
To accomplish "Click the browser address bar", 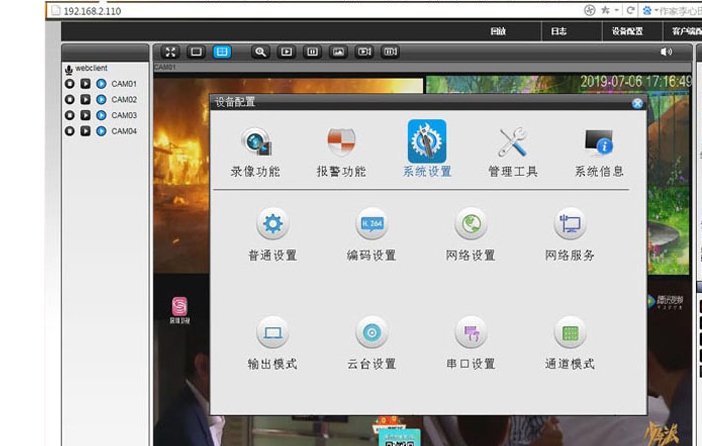I will pos(300,9).
